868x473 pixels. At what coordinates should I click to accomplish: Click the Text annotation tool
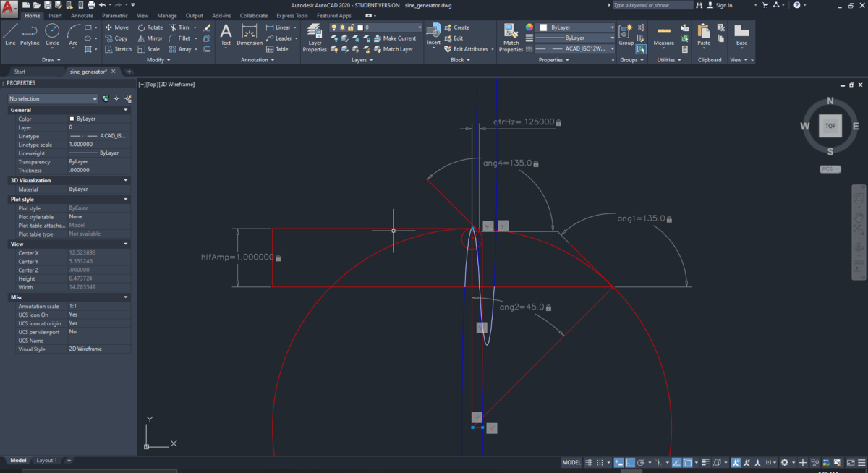pyautogui.click(x=226, y=35)
